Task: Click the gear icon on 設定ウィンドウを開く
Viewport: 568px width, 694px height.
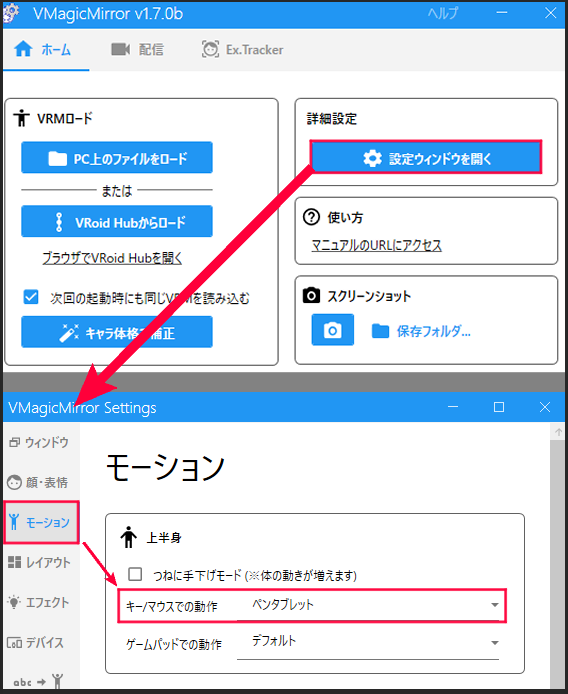Action: click(x=372, y=158)
